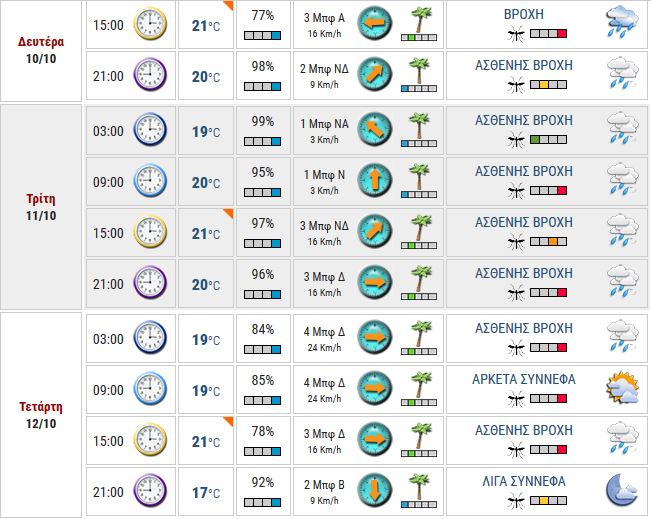Click the northwest wind compass for Τρίτη 03:00
The width and height of the screenshot is (651, 519).
point(374,129)
